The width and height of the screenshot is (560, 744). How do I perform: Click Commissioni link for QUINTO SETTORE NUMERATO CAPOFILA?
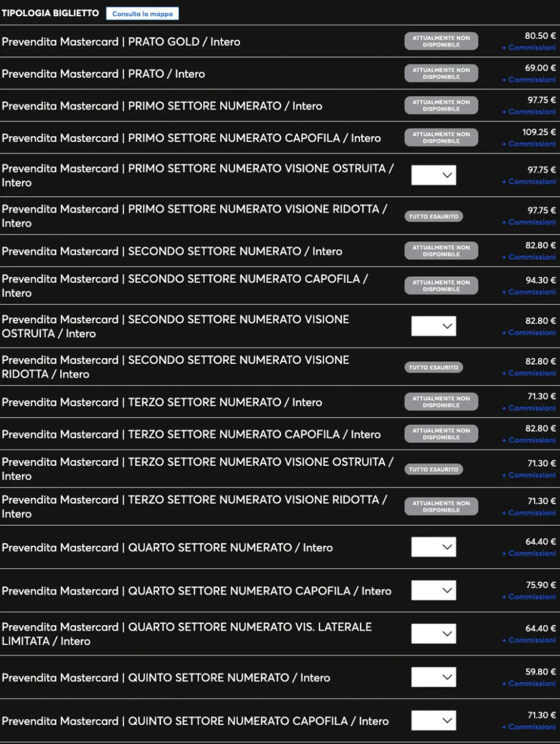coord(529,727)
